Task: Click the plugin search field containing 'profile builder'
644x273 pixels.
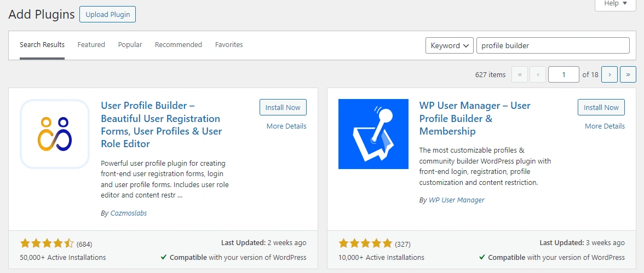Action: pos(553,45)
